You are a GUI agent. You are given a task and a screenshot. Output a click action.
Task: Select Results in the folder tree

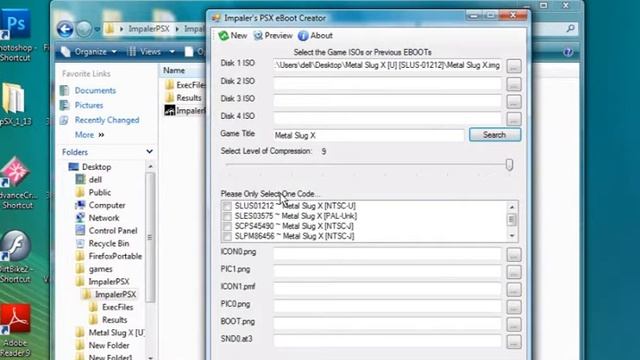(x=114, y=320)
